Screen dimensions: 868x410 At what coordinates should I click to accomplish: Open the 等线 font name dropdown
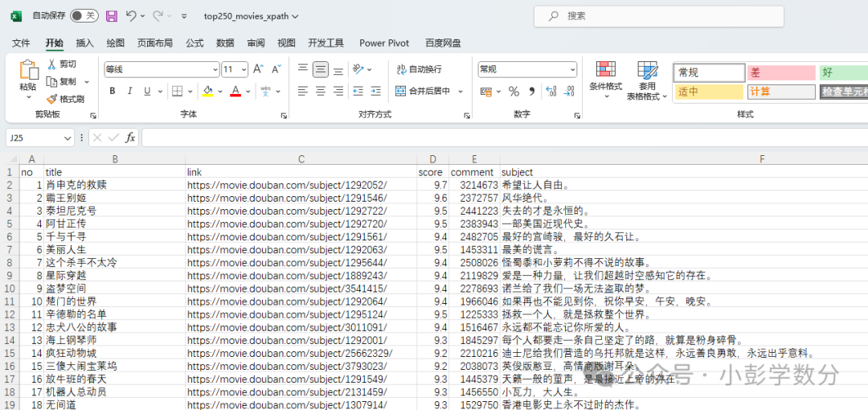[x=215, y=70]
